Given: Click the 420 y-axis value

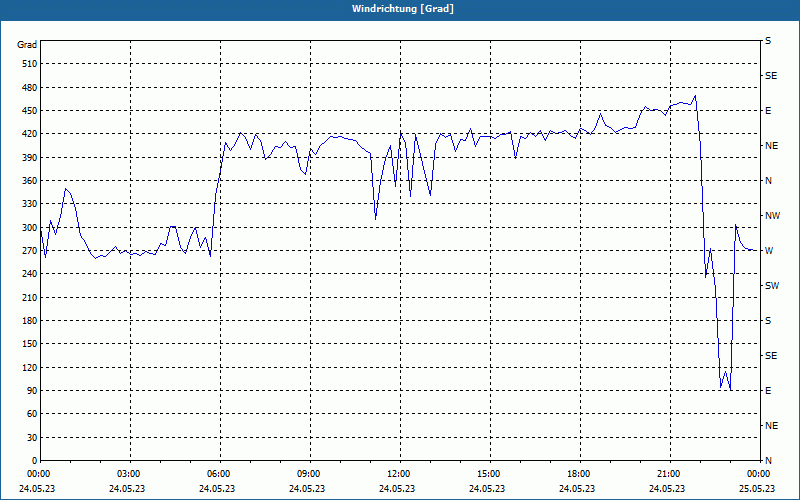Looking at the screenshot, I should pyautogui.click(x=30, y=134).
